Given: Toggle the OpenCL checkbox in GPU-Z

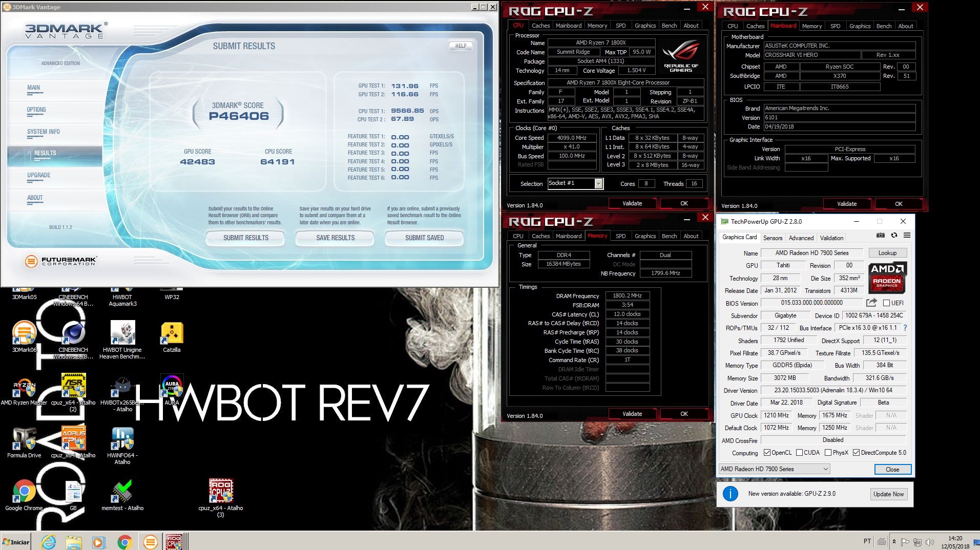Looking at the screenshot, I should (x=767, y=453).
